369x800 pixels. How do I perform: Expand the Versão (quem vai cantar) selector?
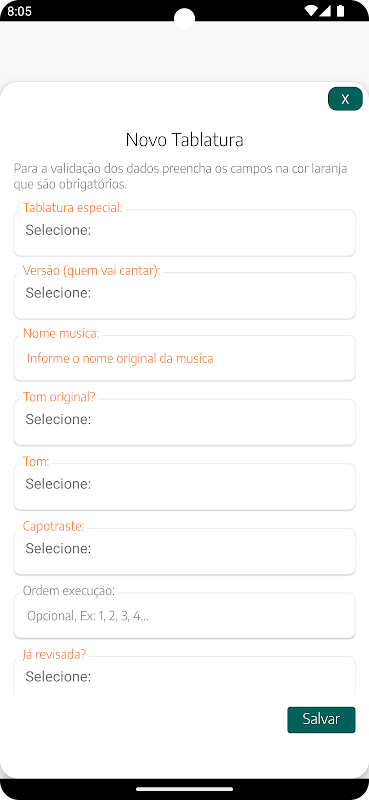(x=184, y=295)
